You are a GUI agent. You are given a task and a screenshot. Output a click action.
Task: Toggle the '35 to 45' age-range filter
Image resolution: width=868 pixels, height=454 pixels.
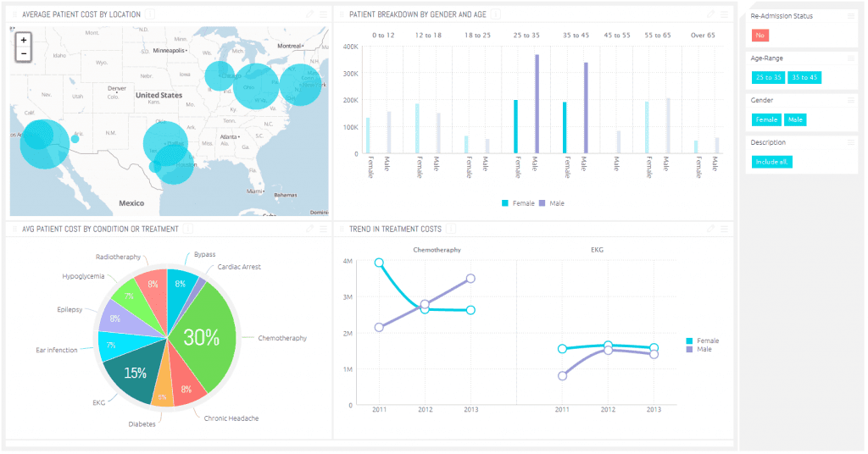tap(804, 77)
